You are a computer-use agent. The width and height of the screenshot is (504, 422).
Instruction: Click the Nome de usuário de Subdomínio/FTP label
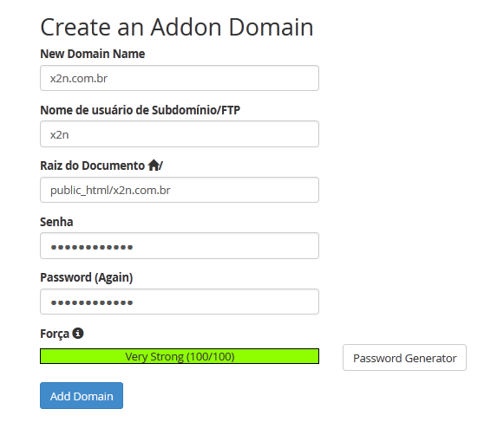(141, 110)
